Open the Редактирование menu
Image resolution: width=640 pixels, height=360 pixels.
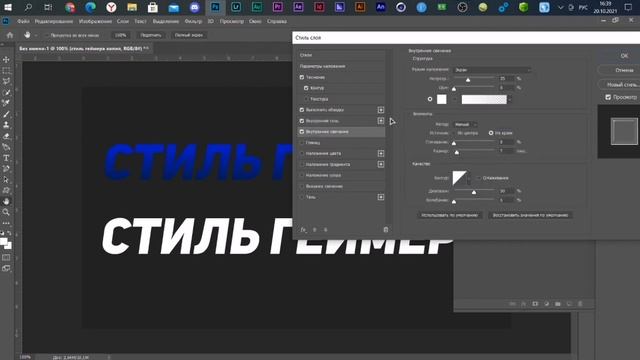click(x=54, y=21)
